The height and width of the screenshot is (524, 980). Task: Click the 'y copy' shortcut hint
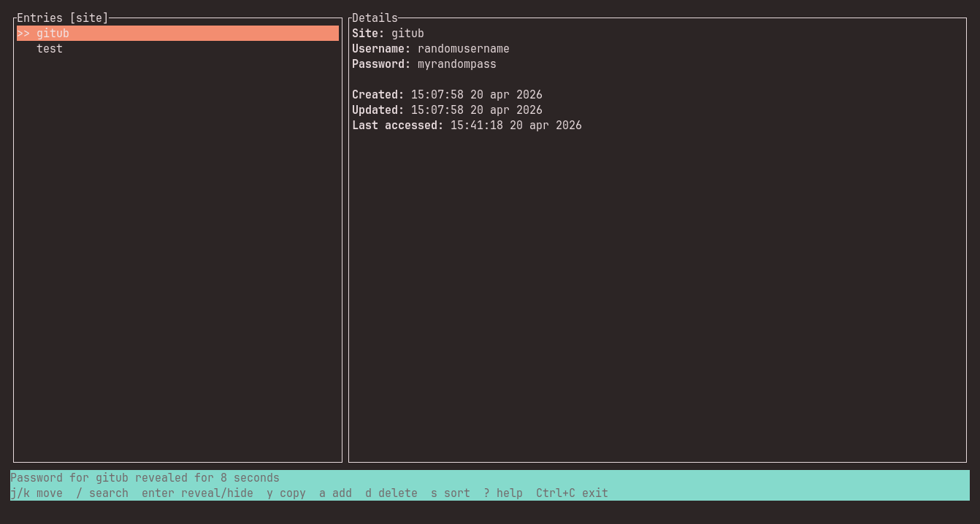286,493
